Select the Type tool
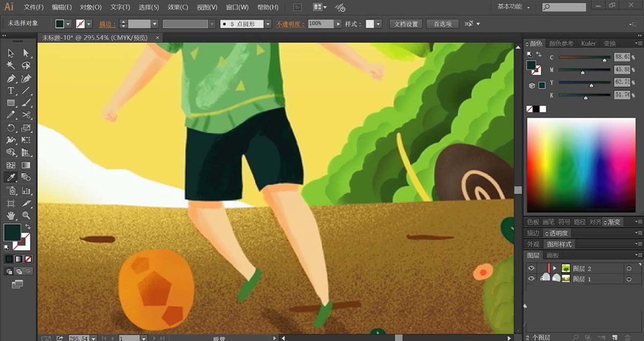Image resolution: width=644 pixels, height=341 pixels. pos(11,91)
